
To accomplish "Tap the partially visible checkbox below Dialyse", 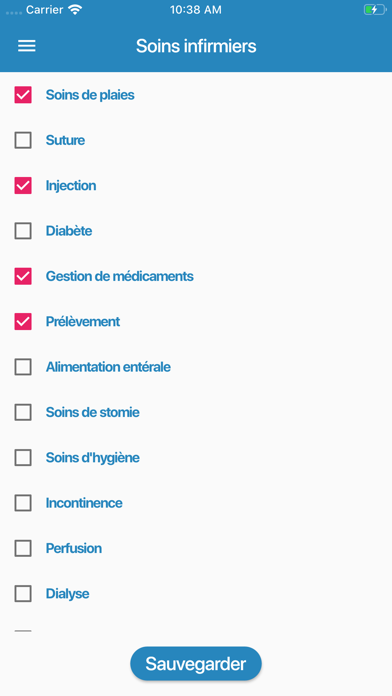I will pyautogui.click(x=23, y=631).
